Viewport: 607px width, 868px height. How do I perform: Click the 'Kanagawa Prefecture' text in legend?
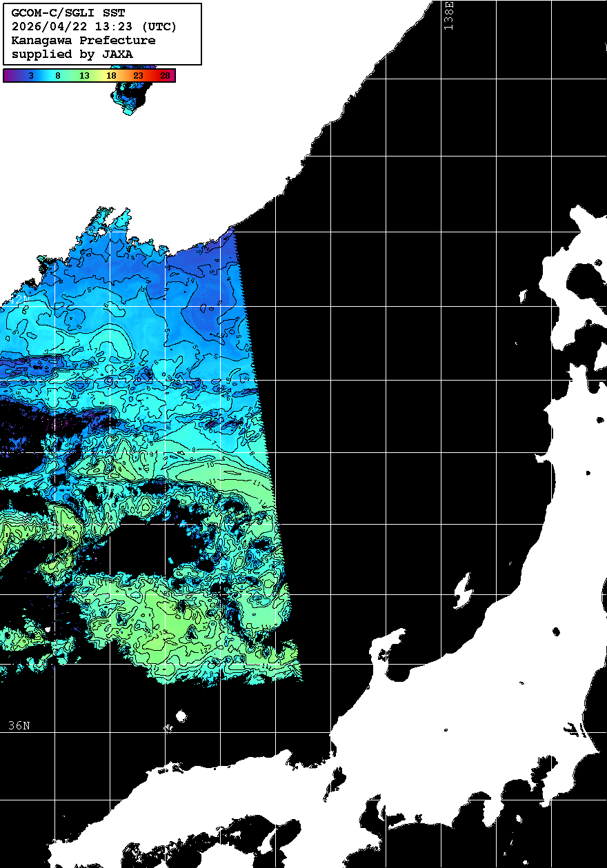(x=83, y=41)
